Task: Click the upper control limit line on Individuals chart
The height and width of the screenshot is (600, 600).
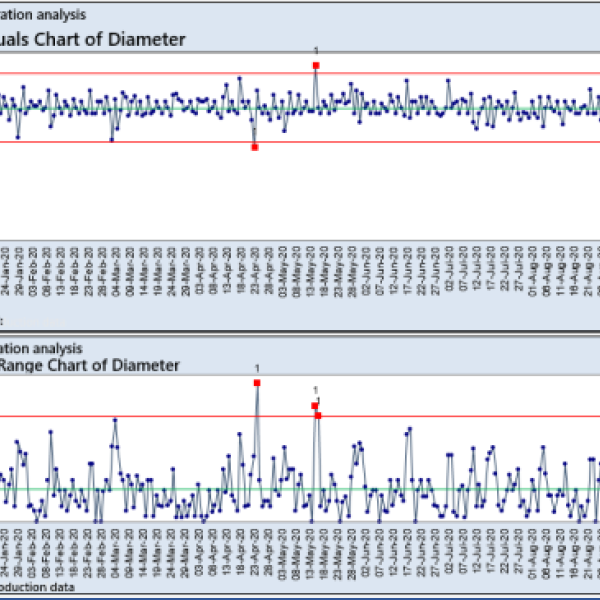Action: 450,74
